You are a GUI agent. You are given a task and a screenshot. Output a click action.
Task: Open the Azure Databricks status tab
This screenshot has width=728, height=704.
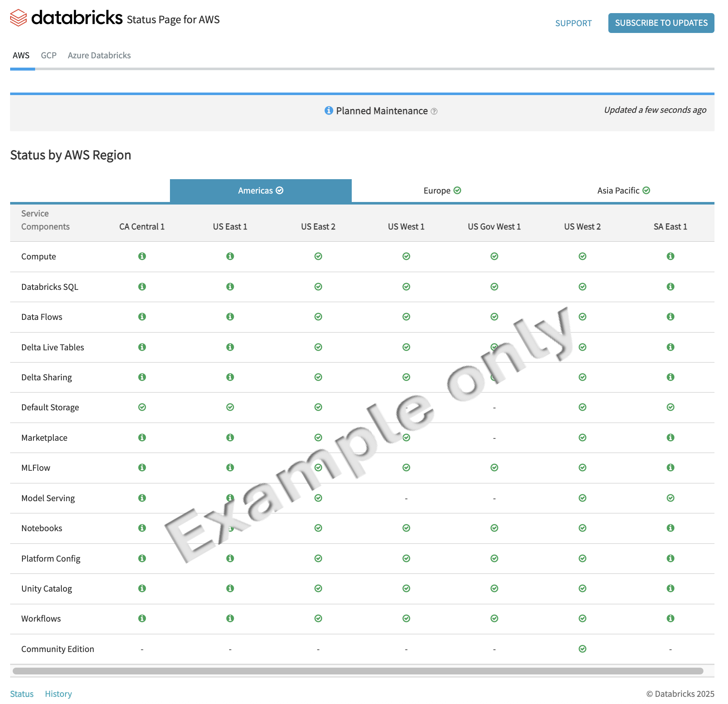click(x=99, y=55)
